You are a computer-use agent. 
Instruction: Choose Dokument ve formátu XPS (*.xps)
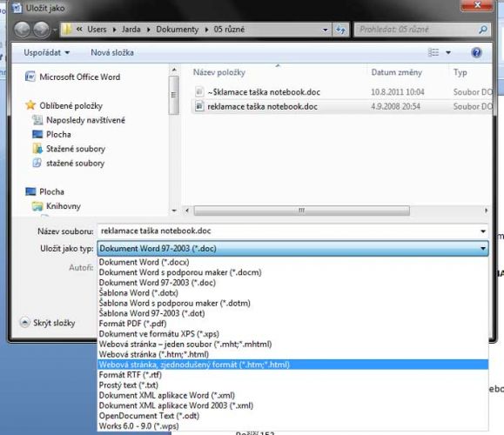292,334
